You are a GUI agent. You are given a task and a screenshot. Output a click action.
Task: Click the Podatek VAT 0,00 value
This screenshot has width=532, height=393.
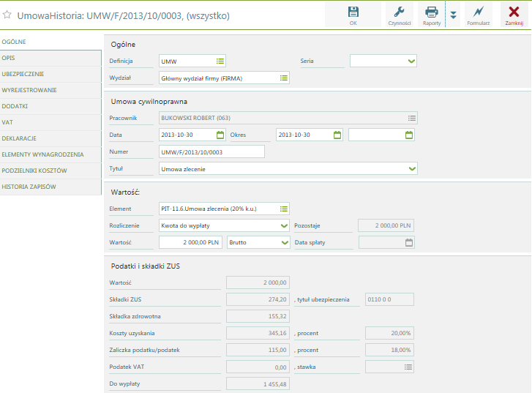tap(258, 367)
